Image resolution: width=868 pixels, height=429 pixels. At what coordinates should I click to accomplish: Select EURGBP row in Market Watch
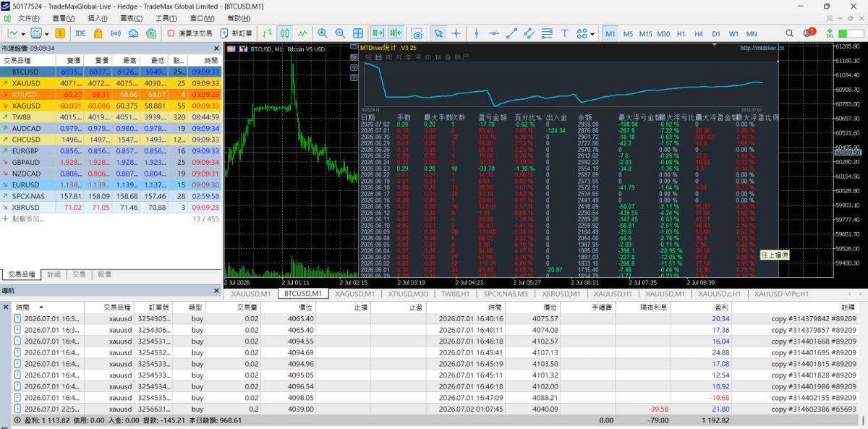tap(111, 150)
